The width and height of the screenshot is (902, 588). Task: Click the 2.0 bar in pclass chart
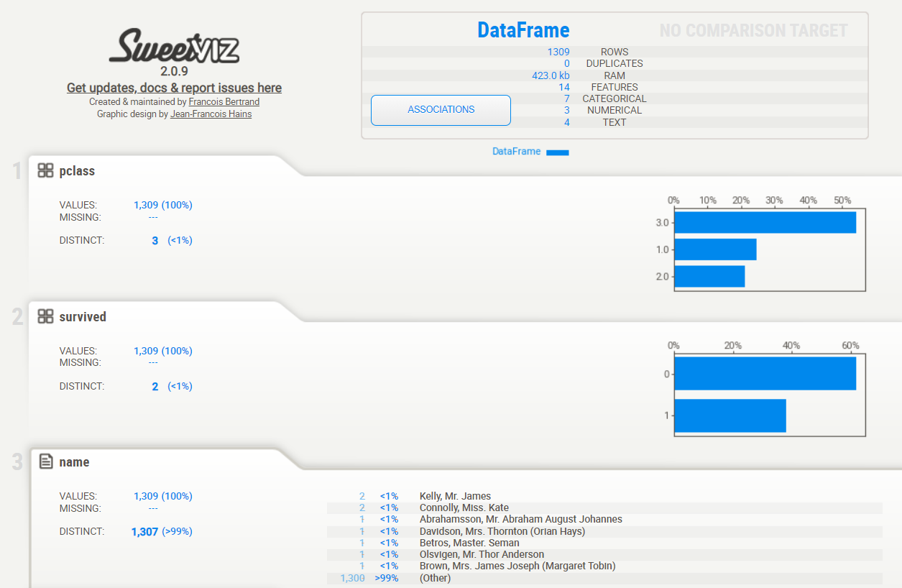tap(709, 277)
